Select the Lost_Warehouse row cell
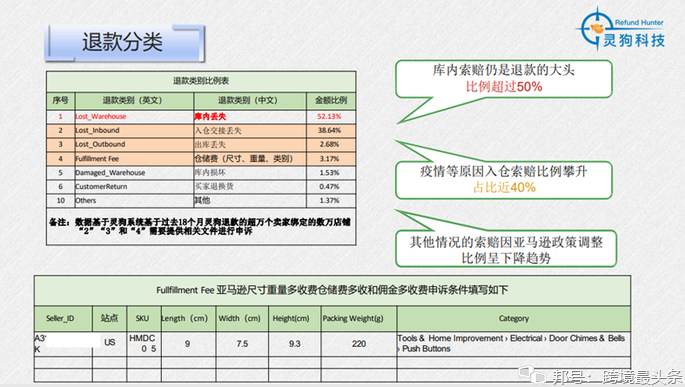The image size is (685, 387). point(134,117)
